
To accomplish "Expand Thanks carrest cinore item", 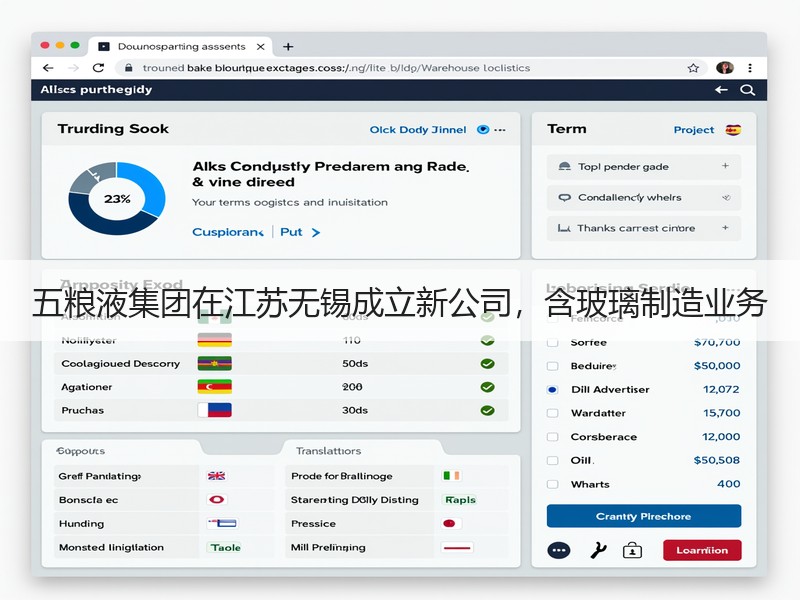I will [725, 228].
